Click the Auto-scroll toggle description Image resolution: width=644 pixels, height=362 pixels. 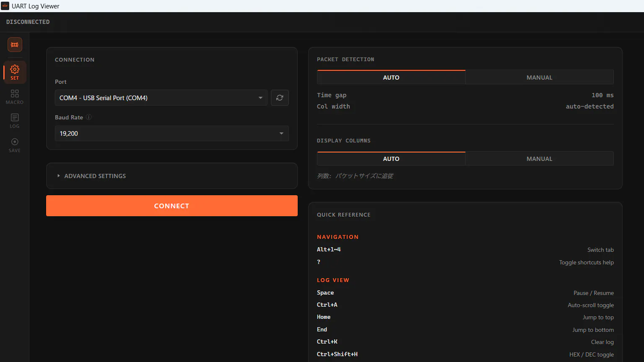[591, 305]
